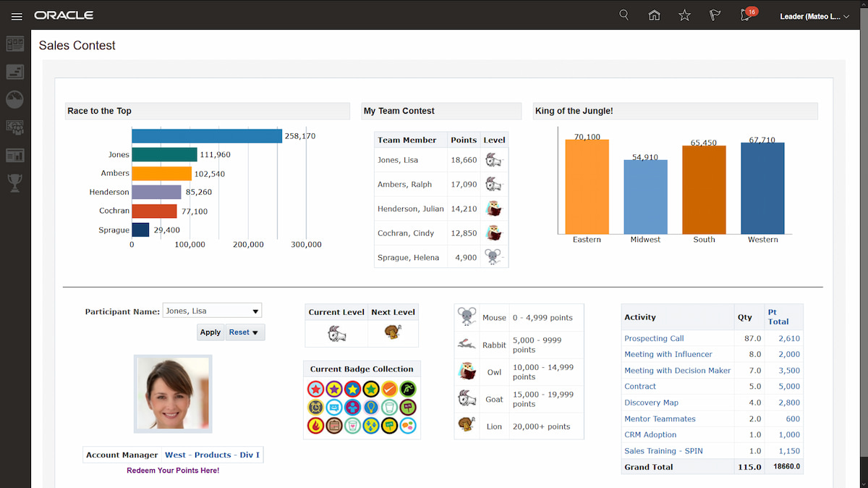
Task: Open the Participant Name dropdown
Action: coord(255,310)
